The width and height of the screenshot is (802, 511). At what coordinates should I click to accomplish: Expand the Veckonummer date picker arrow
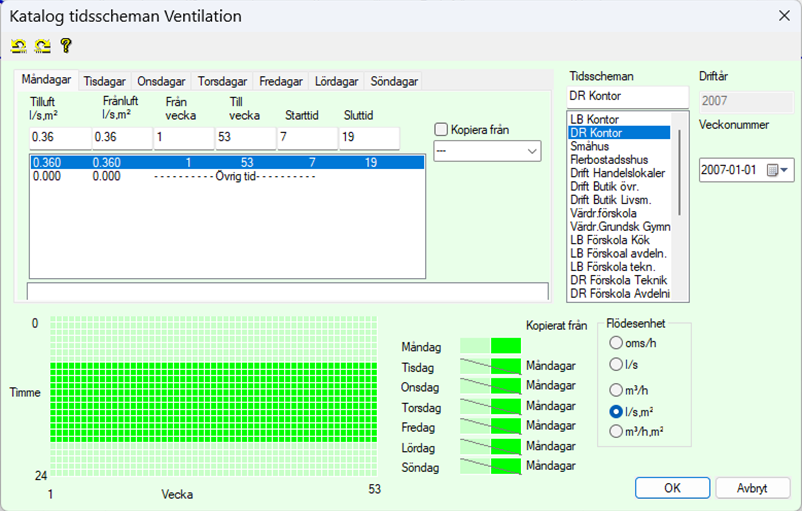[786, 170]
